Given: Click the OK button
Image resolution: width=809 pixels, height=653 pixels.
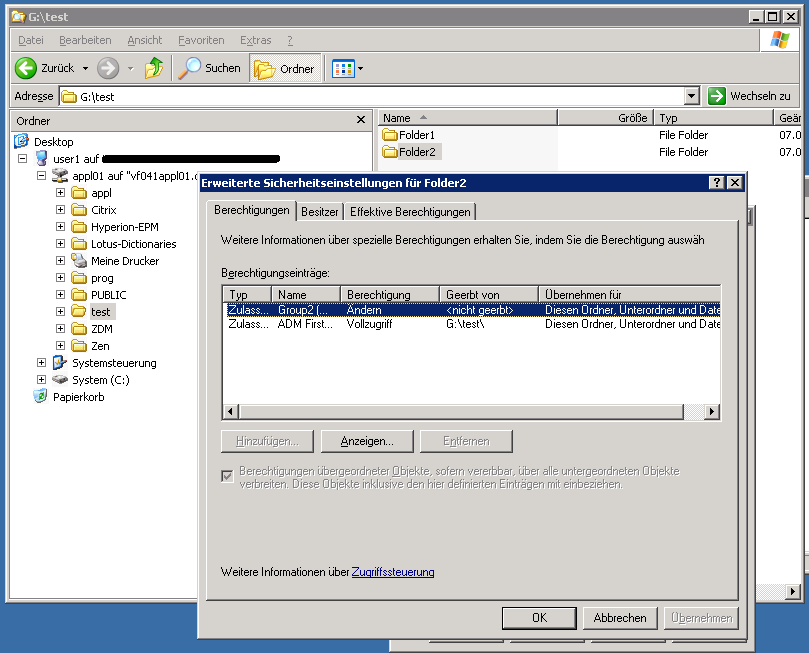Looking at the screenshot, I should coord(539,618).
